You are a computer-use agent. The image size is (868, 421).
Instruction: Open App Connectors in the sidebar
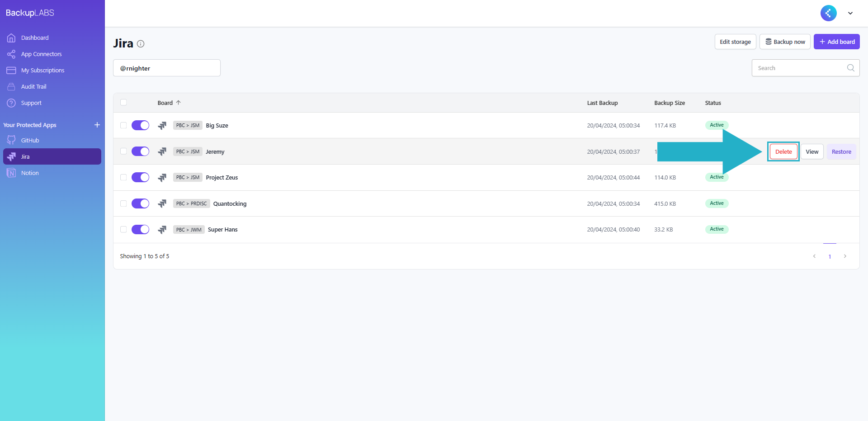42,54
